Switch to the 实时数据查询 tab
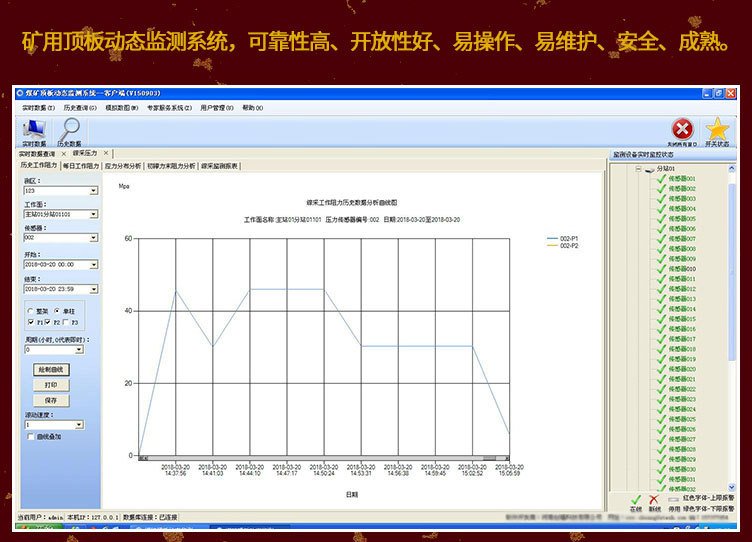The image size is (752, 542). (37, 154)
